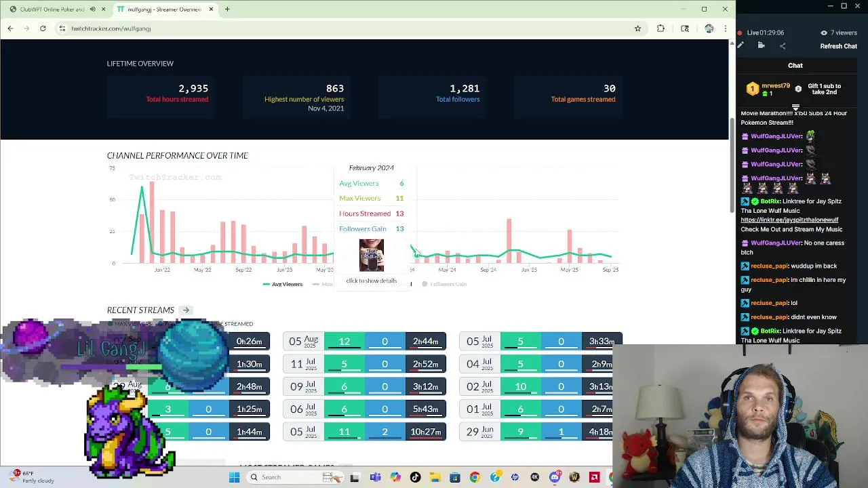The height and width of the screenshot is (488, 868).
Task: Click the 'click to show details' tooltip text
Action: pos(372,281)
